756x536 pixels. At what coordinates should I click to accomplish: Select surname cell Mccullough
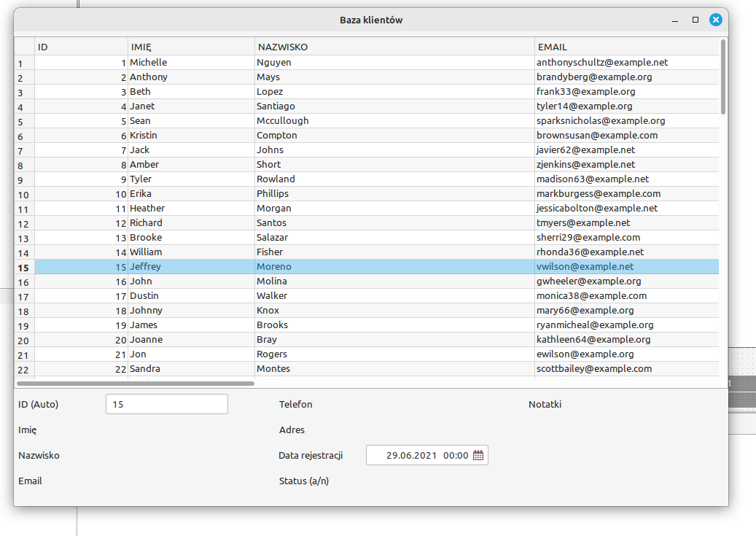(283, 121)
